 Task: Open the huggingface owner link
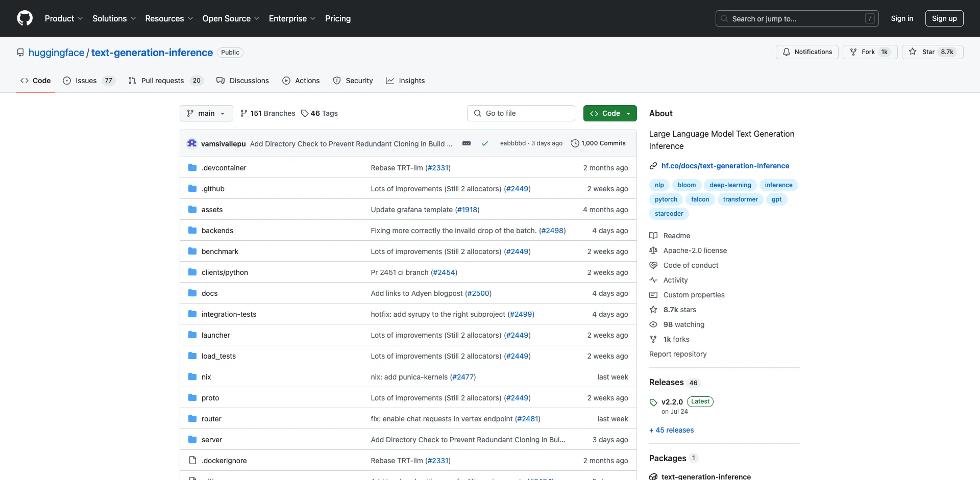coord(56,53)
